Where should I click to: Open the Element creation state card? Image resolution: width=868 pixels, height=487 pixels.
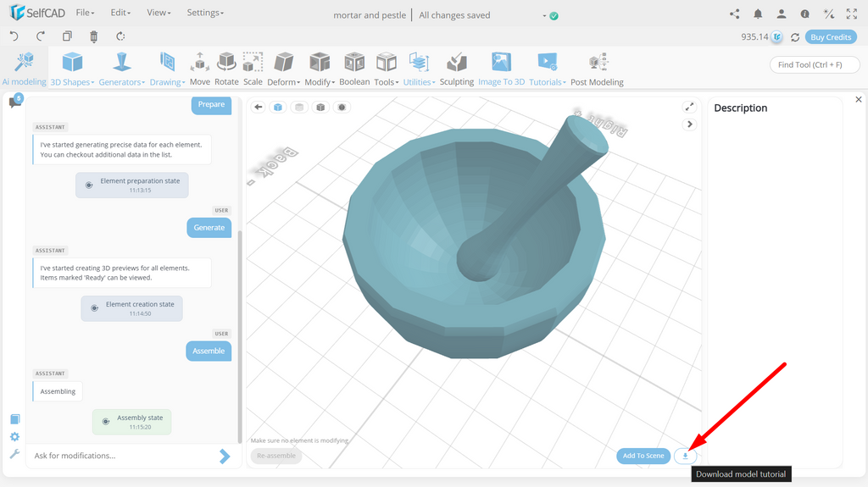click(131, 308)
